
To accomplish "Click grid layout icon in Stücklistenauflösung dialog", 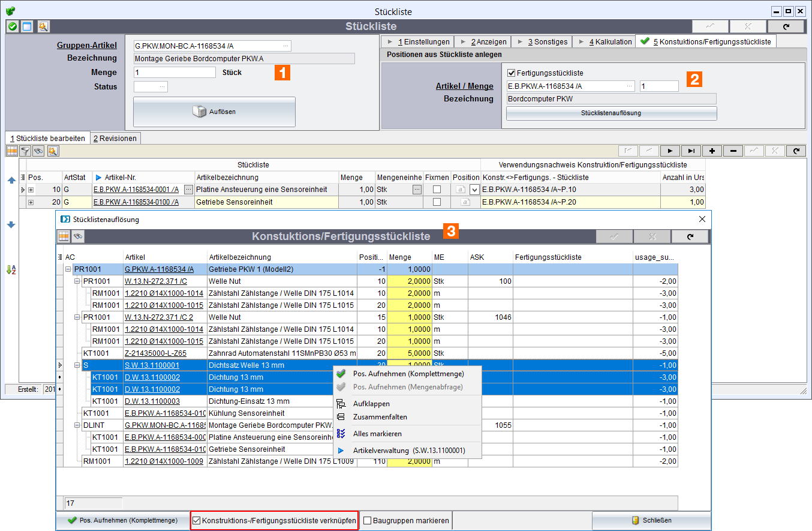I will [x=64, y=236].
